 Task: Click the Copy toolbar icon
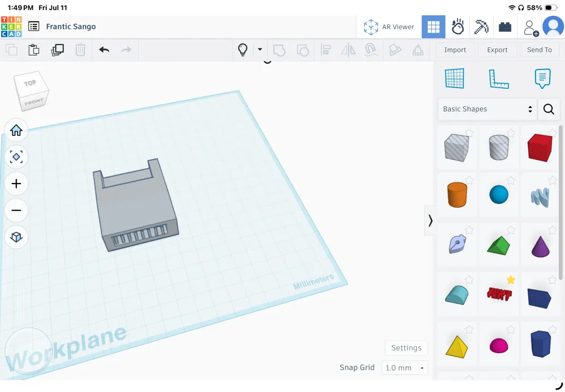click(x=11, y=50)
